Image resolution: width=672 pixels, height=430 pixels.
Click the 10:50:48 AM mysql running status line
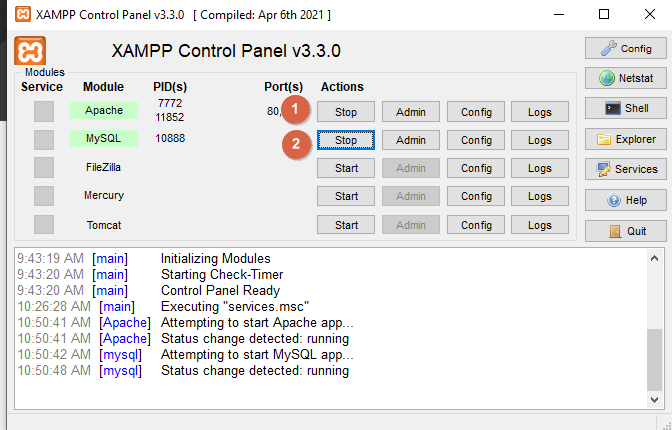255,370
